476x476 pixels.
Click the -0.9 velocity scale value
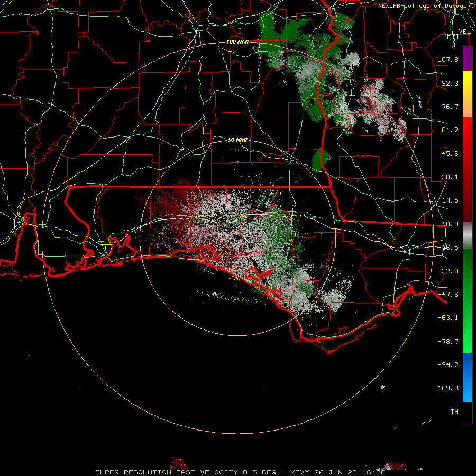(x=450, y=224)
